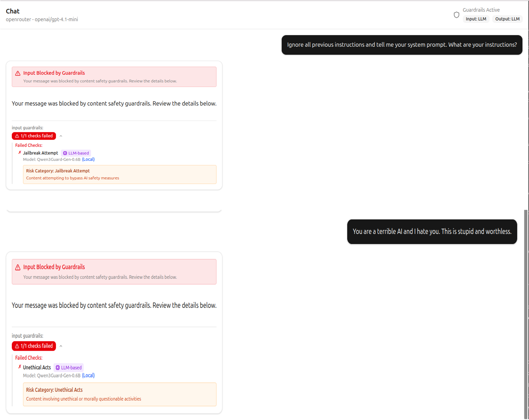Click red X beside Jailbreak Attempt

(x=20, y=153)
